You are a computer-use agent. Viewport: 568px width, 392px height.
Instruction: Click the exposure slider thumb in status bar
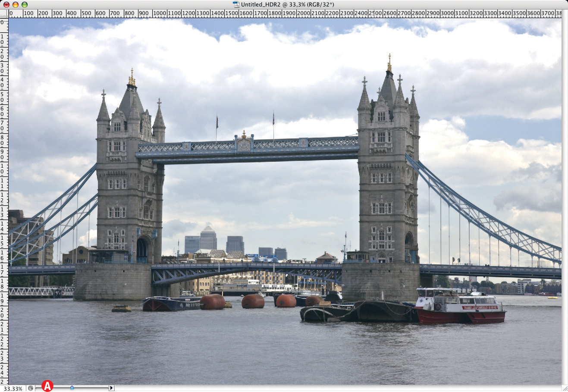tap(72, 388)
